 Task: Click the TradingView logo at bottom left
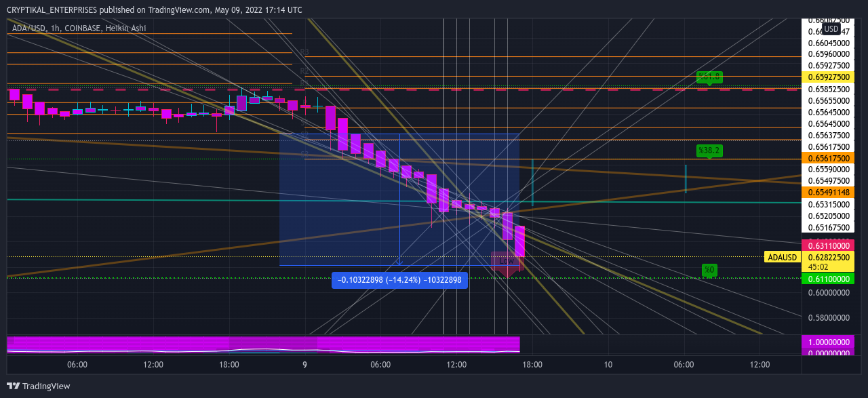(x=39, y=386)
